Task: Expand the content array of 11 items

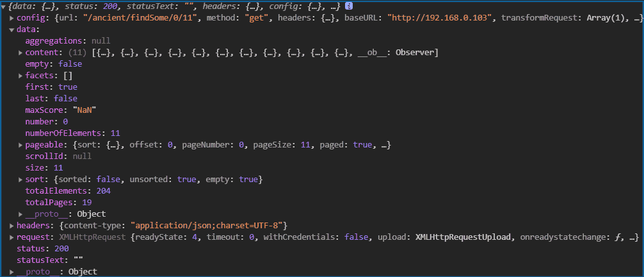Action: coord(20,53)
